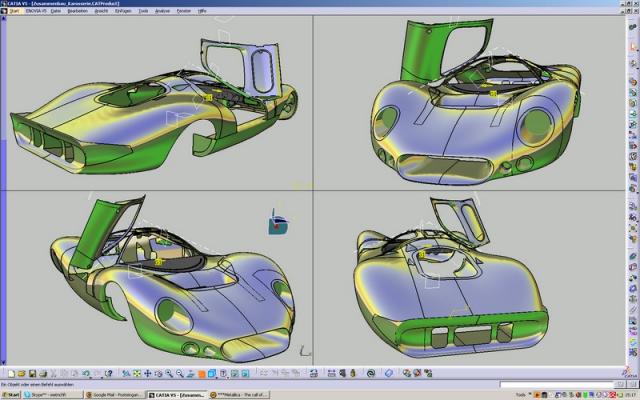
Task: Open the Hilfe menu
Action: coord(202,11)
